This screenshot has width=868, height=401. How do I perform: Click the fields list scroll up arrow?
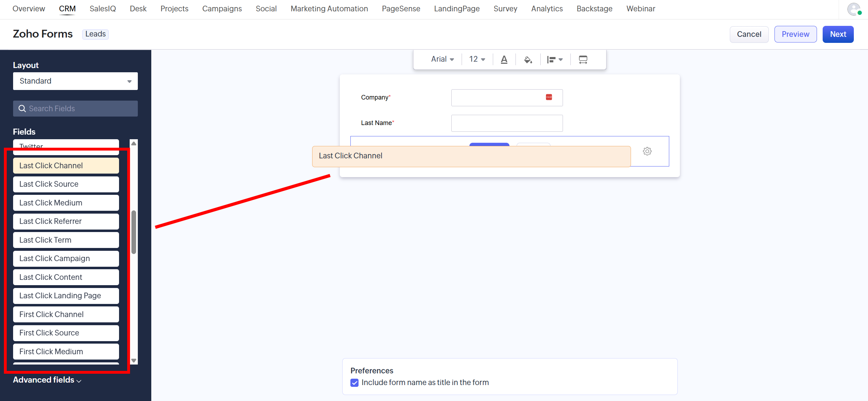(x=134, y=143)
